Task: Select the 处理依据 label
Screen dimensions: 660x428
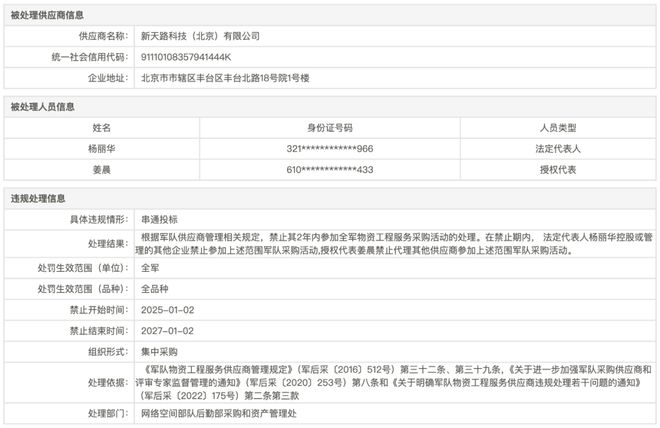Action: coord(108,383)
